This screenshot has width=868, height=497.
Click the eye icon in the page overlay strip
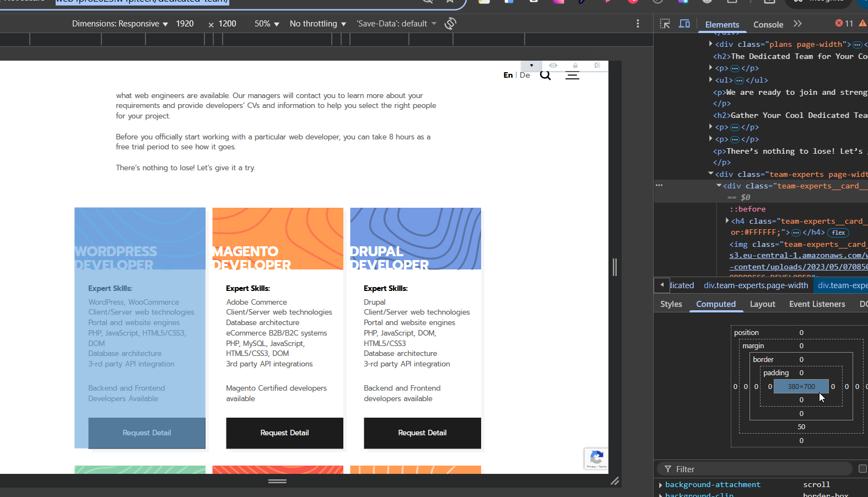tap(553, 66)
